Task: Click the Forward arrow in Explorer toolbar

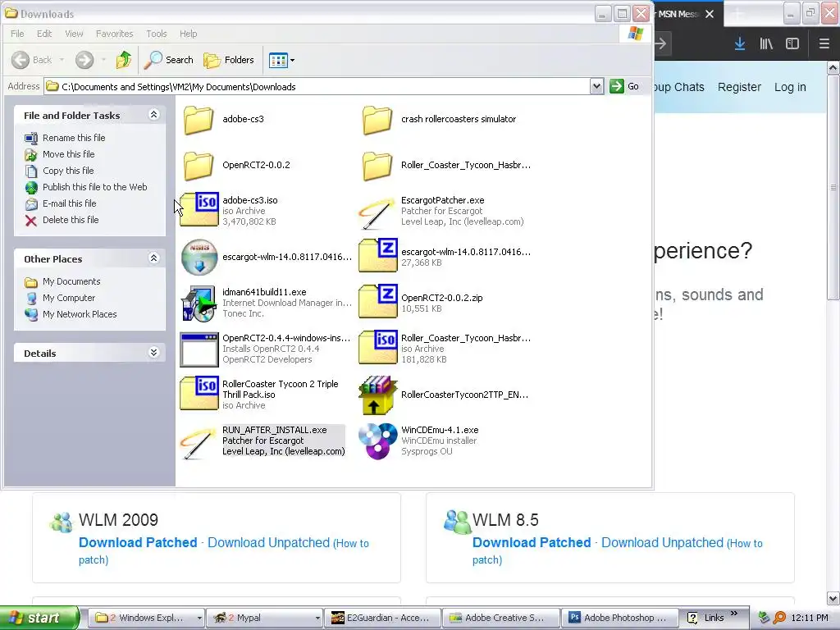Action: pyautogui.click(x=84, y=60)
